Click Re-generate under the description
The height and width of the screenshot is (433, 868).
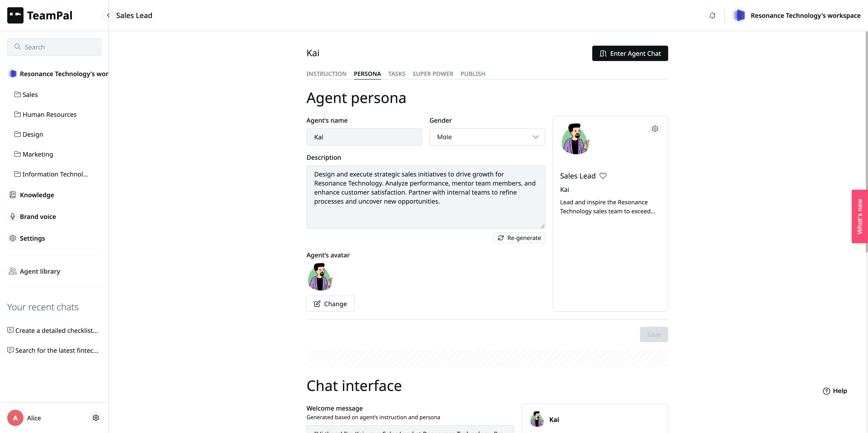[x=519, y=238]
